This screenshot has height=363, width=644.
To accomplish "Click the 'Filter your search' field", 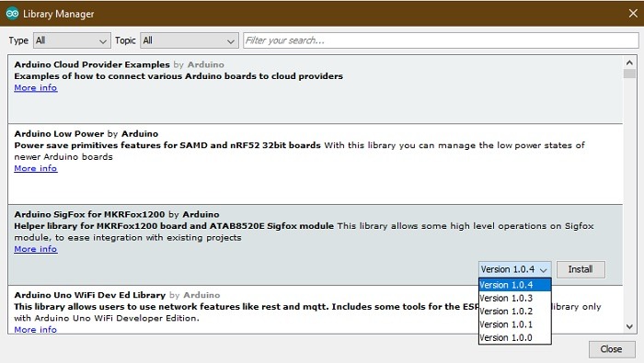I will [x=441, y=40].
